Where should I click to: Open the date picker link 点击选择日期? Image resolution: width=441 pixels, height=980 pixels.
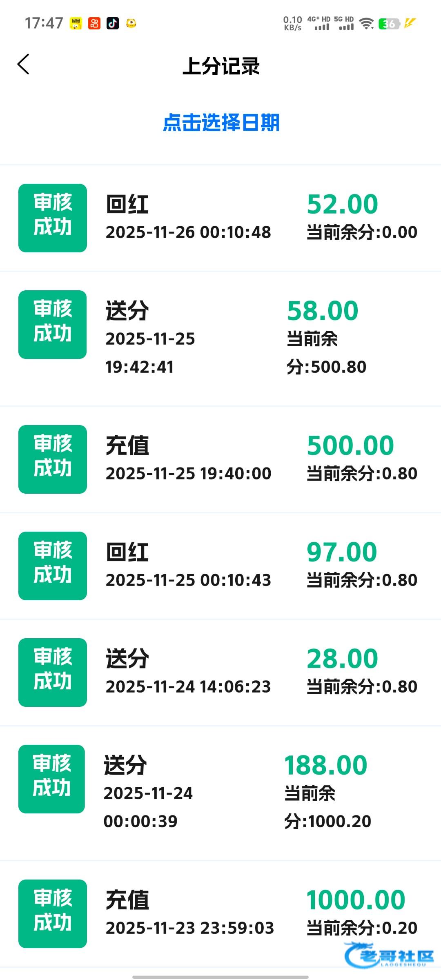point(221,122)
